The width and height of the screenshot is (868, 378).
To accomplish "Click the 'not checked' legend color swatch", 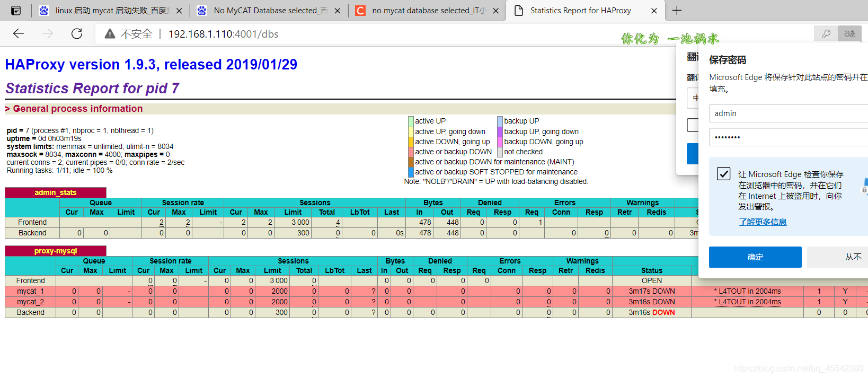I will click(500, 152).
